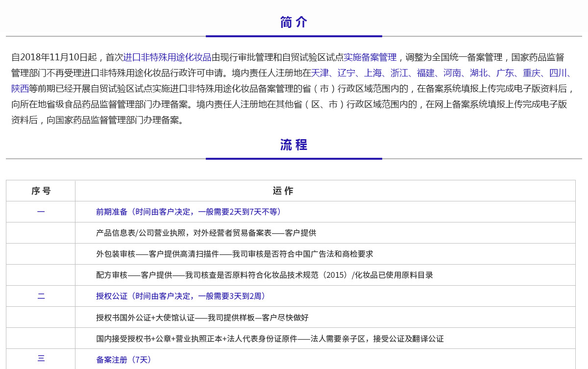The height and width of the screenshot is (369, 588).
Task: Click the 福建 link in the intro
Action: [x=426, y=73]
